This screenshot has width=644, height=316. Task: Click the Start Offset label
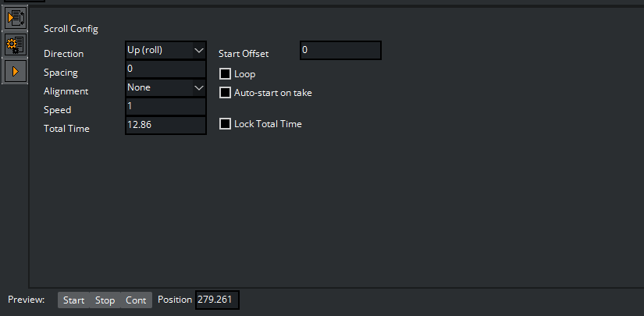coord(244,54)
